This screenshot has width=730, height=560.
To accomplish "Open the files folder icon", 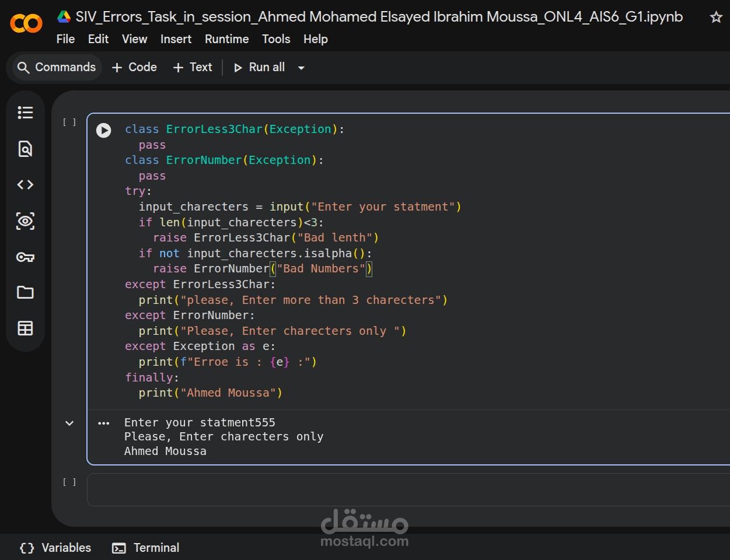I will [x=25, y=292].
